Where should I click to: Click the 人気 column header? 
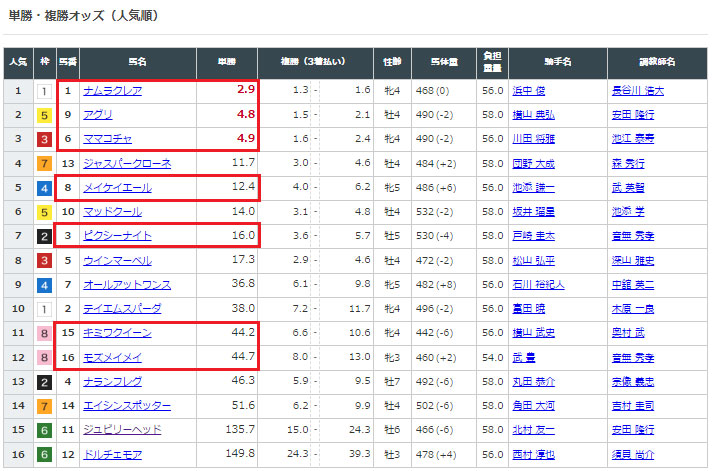[x=17, y=62]
